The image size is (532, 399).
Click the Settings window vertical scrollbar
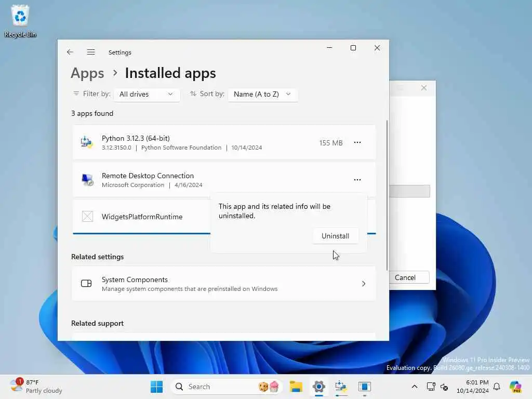pyautogui.click(x=387, y=195)
